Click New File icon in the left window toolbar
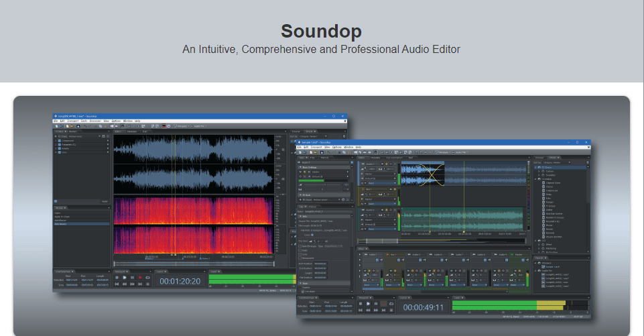Image resolution: width=644 pixels, height=336 pixels. tap(57, 126)
